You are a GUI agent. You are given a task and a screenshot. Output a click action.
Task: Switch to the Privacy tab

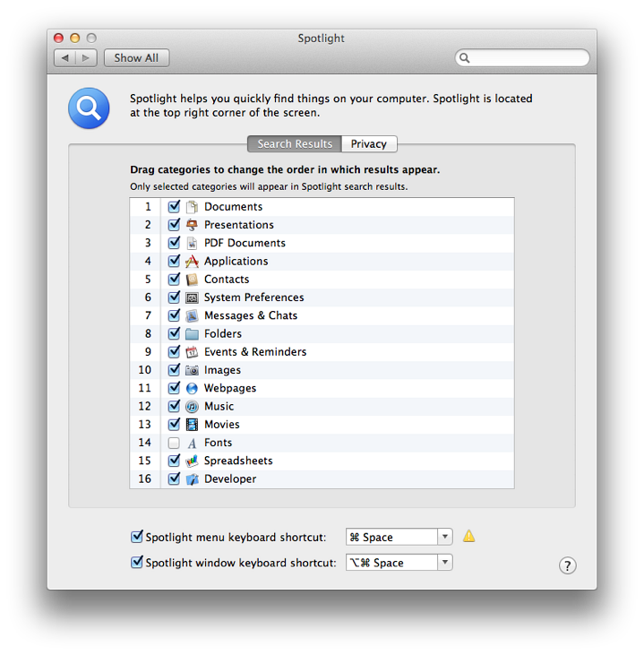tap(369, 144)
